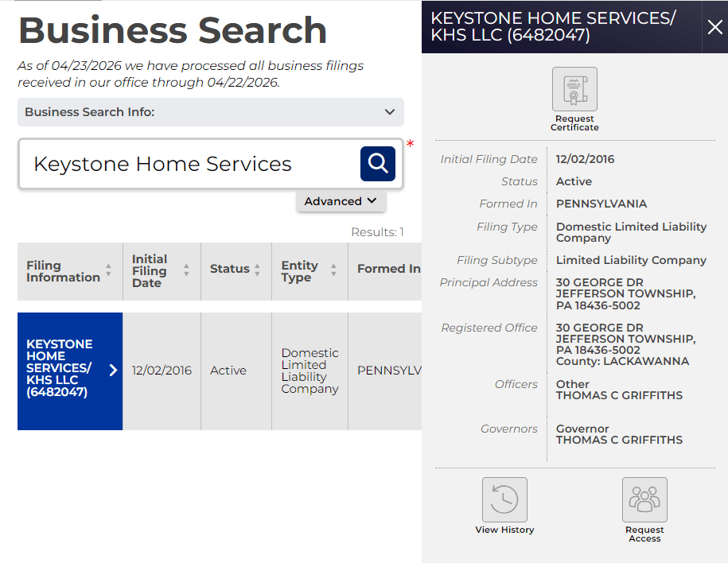The width and height of the screenshot is (728, 563).
Task: Expand the Business Search Info section
Action: [x=211, y=112]
